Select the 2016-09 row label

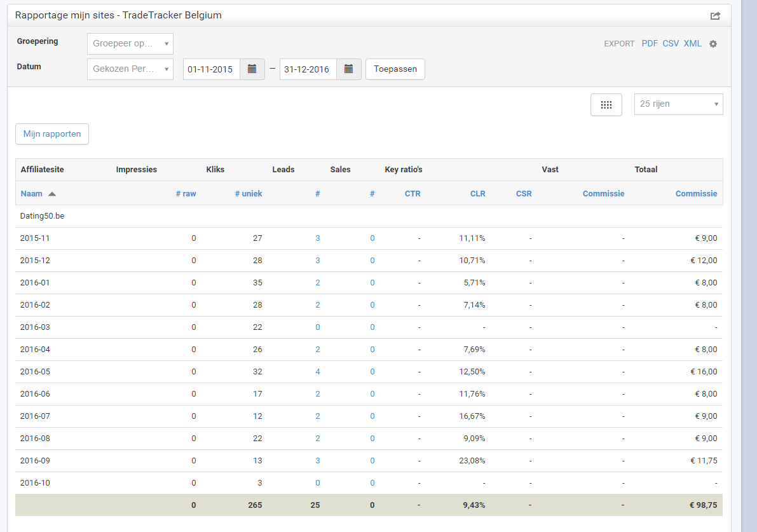35,460
